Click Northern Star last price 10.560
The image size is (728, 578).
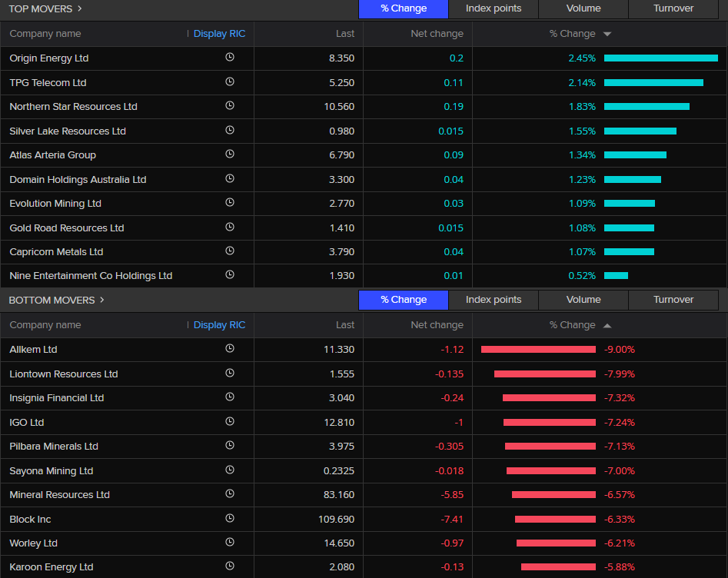point(339,107)
